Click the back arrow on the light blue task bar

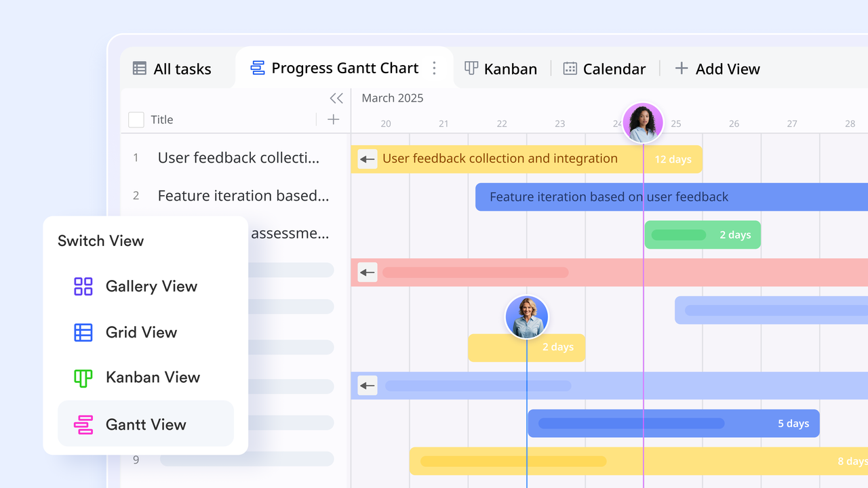click(x=367, y=386)
